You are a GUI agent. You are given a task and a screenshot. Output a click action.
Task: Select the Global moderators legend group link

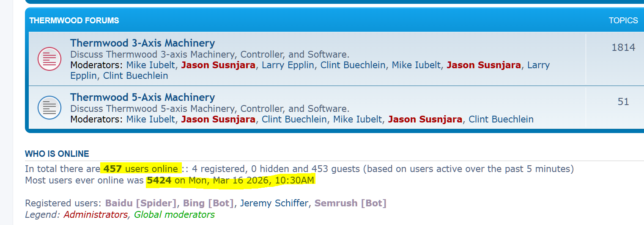coord(174,214)
